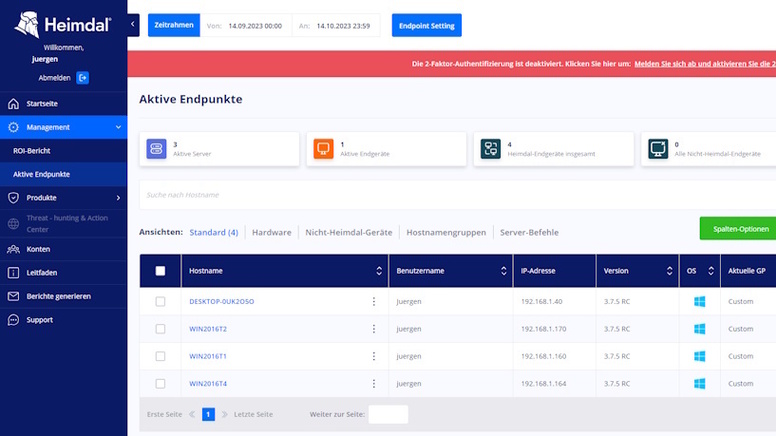Open the Nicht-Heimdal-Geräte tab
The height and width of the screenshot is (436, 776).
[348, 232]
